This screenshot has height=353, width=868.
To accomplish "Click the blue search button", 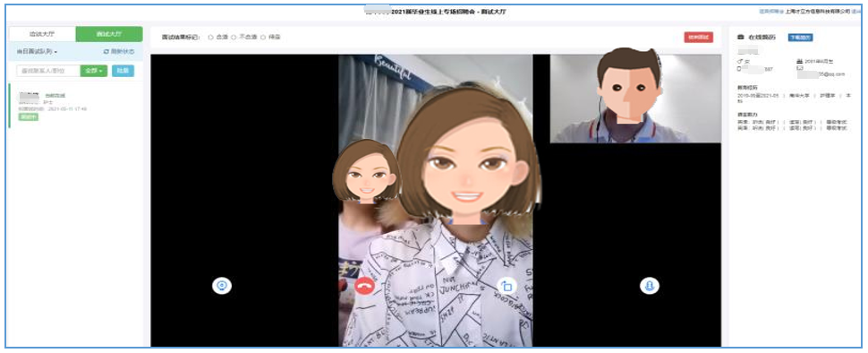I will pos(123,71).
